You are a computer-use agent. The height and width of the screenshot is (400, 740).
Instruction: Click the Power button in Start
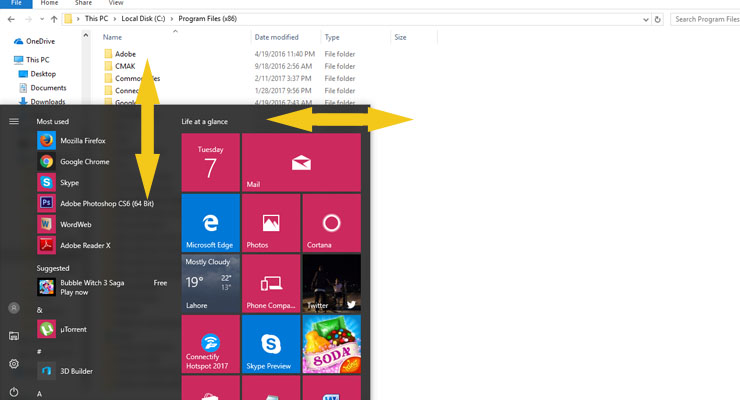[x=14, y=392]
